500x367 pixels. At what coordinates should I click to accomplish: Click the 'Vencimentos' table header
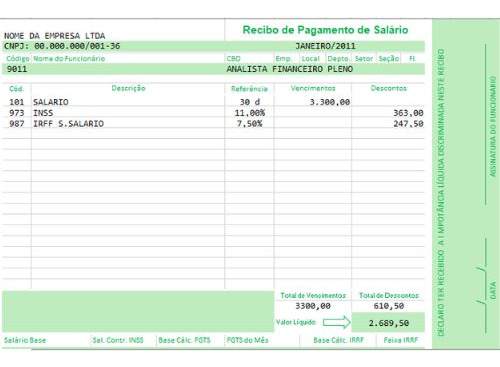tap(313, 88)
